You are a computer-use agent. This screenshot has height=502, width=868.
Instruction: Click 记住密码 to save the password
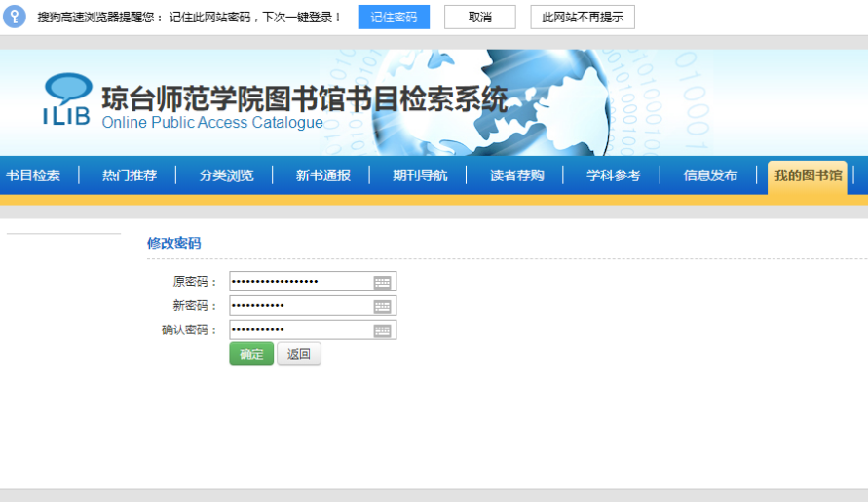tap(394, 18)
